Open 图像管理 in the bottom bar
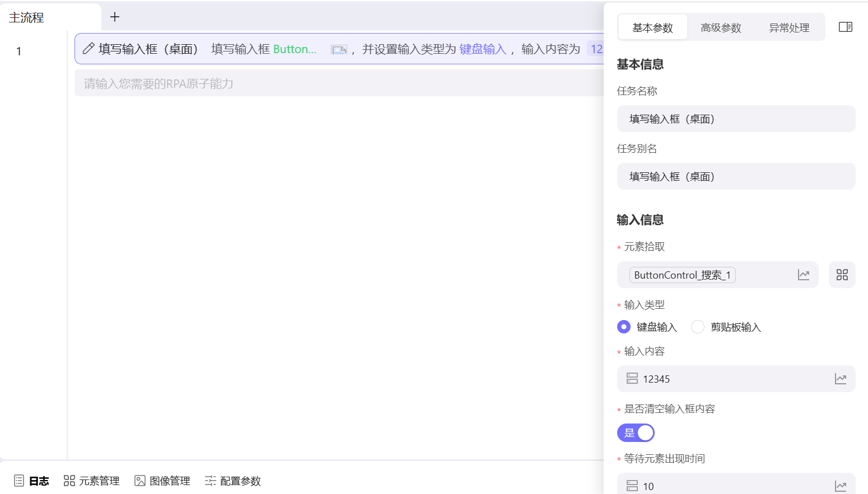868x494 pixels. (162, 481)
